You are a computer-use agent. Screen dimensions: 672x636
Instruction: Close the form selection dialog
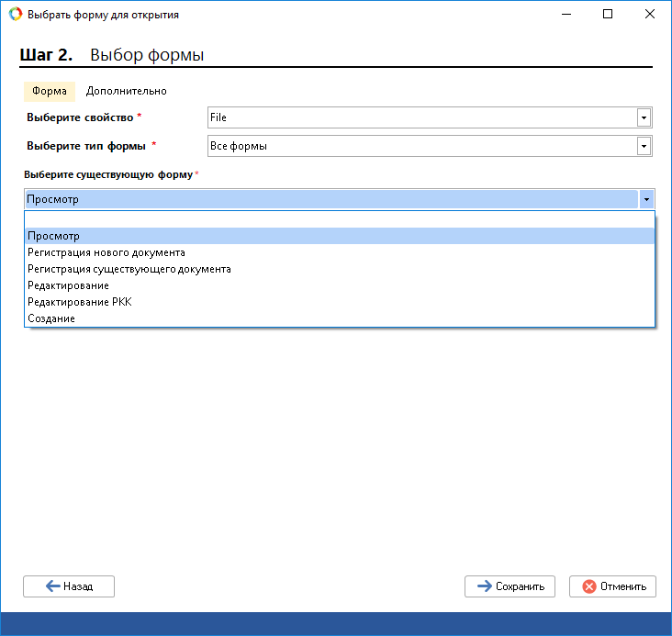pyautogui.click(x=650, y=15)
